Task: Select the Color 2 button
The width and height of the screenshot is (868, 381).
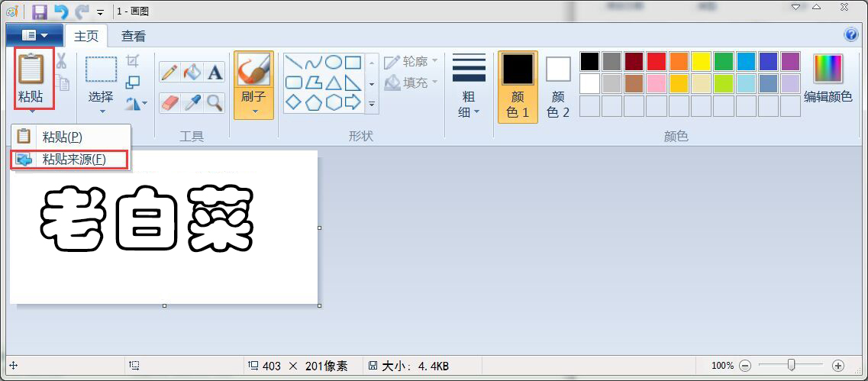Action: (558, 87)
